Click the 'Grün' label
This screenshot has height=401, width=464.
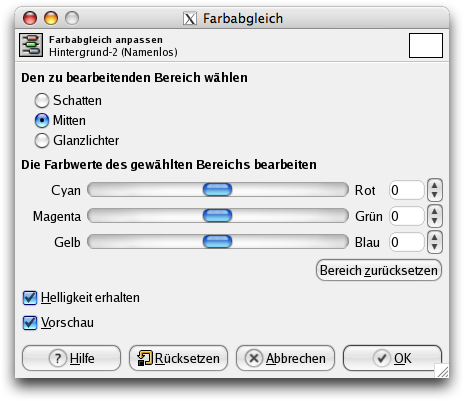pyautogui.click(x=369, y=216)
